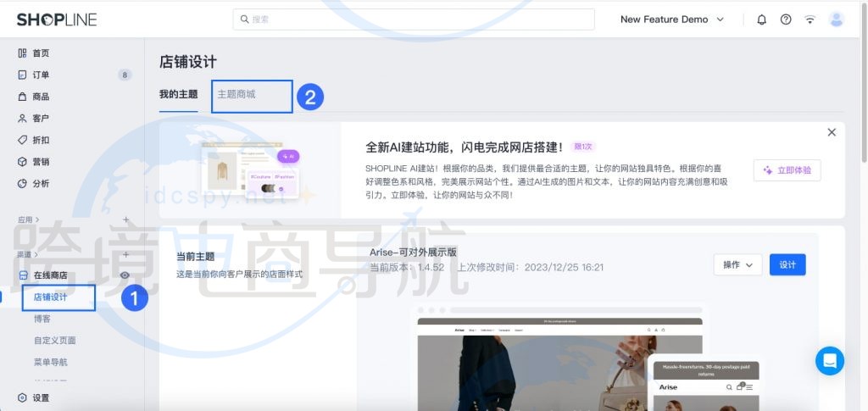
Task: Click the 客户 person icon
Action: 22,118
